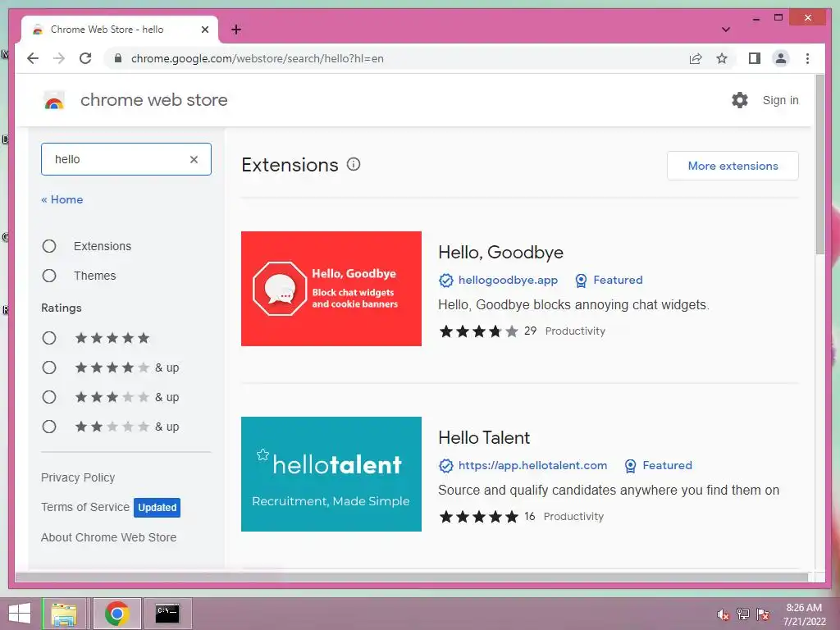Click the chrome web store title text
This screenshot has height=630, width=840.
point(153,100)
